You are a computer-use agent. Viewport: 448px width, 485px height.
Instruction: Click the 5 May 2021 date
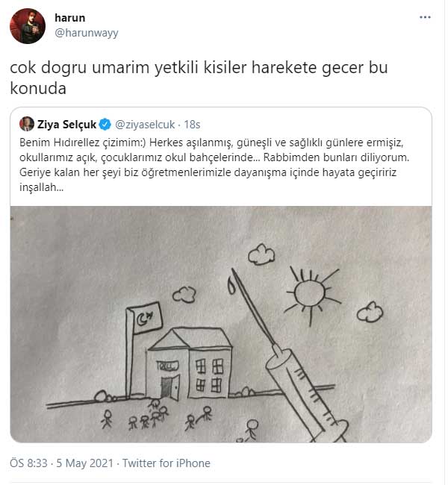point(85,463)
